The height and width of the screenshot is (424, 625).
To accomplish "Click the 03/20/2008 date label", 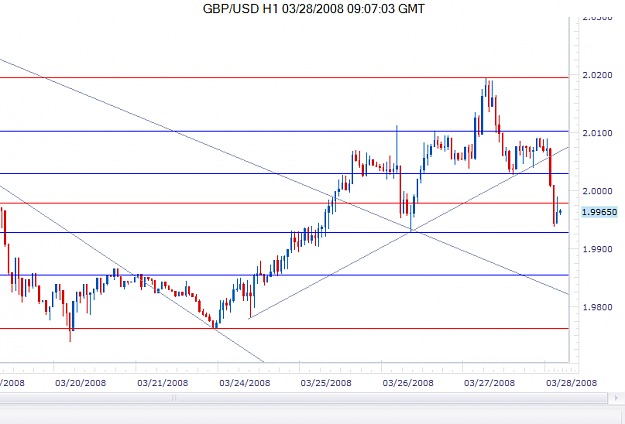I will (81, 383).
